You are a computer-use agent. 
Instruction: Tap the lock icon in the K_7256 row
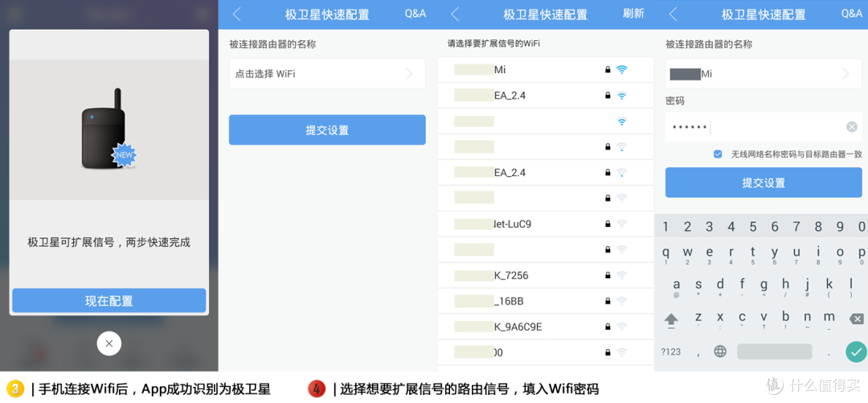pos(608,275)
